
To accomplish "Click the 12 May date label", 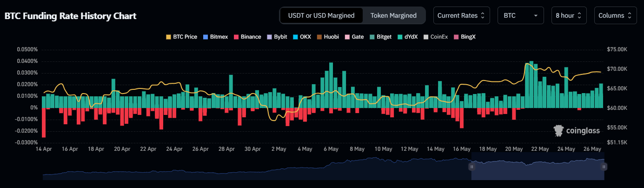I will [410, 149].
